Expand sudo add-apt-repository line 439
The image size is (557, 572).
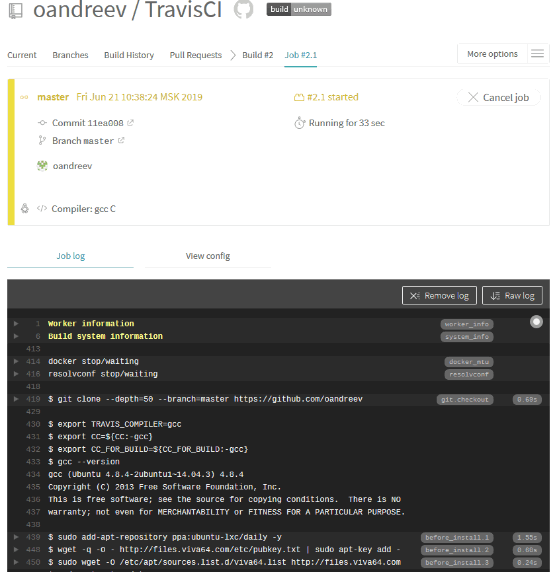coord(16,537)
